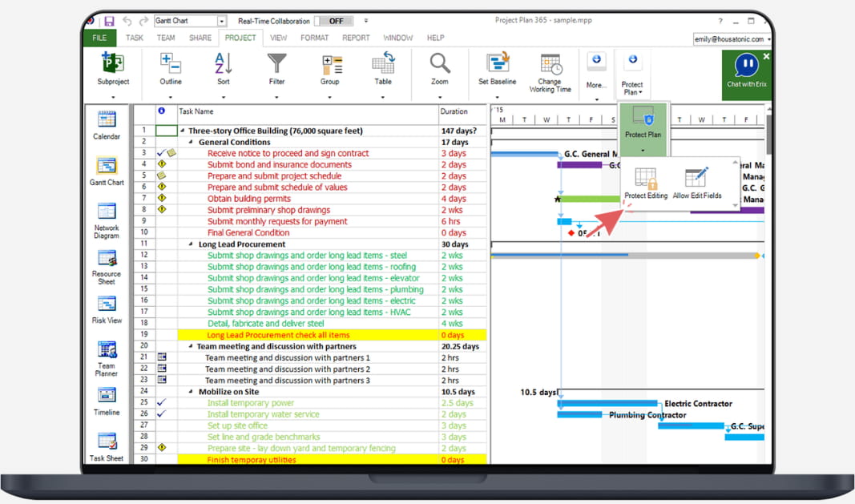Select 'Detail, fabricate and deliver steel' task

pyautogui.click(x=265, y=324)
